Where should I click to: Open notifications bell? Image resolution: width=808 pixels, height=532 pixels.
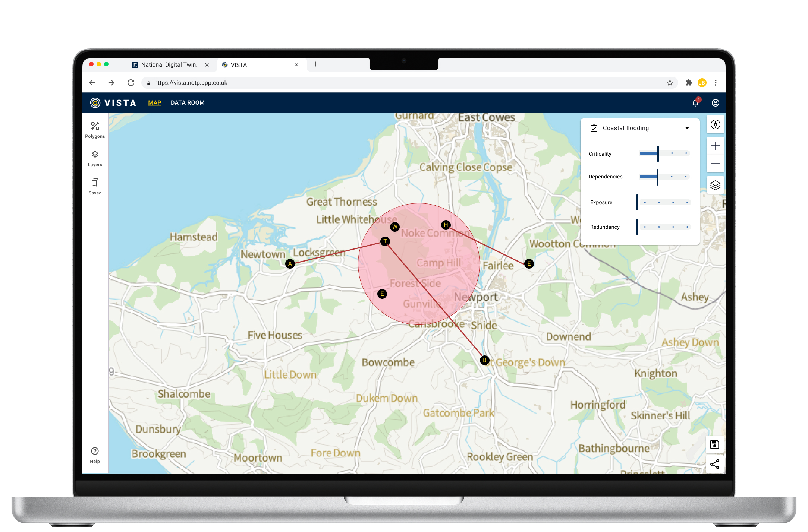click(x=695, y=103)
